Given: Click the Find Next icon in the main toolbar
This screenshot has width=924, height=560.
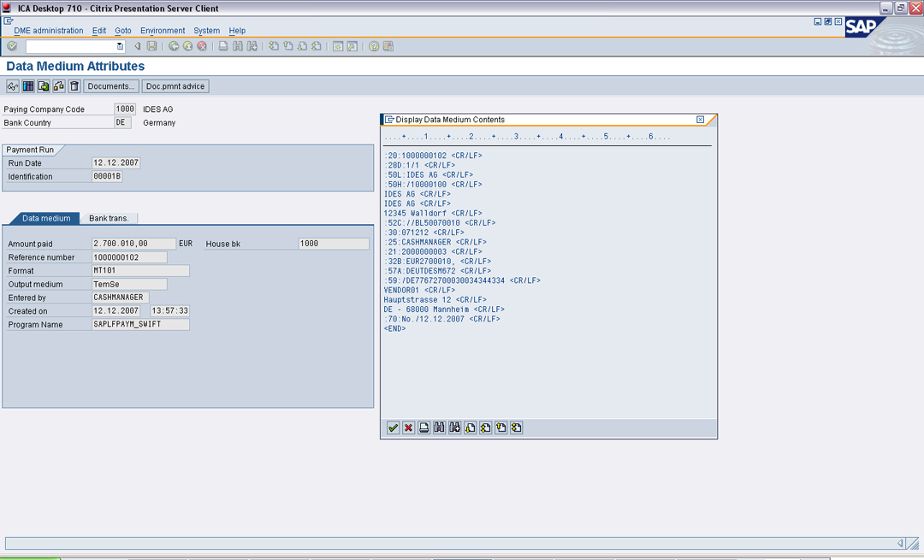Looking at the screenshot, I should [x=252, y=46].
